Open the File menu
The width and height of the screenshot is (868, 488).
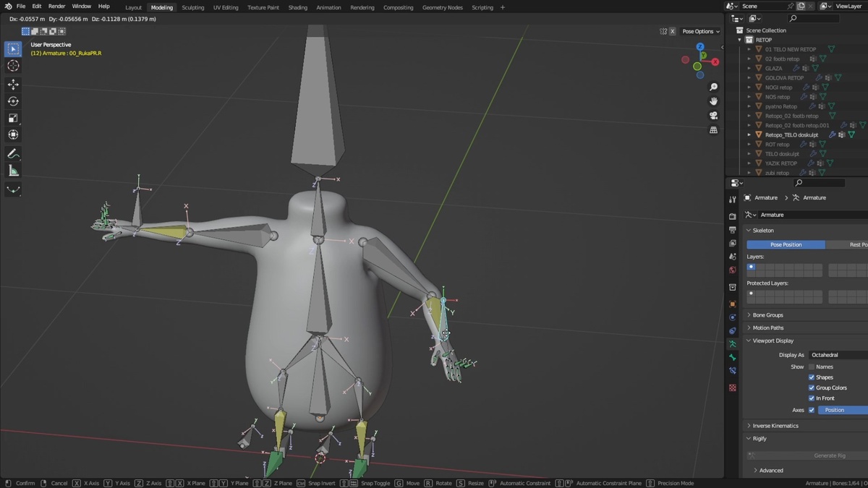[x=21, y=7]
